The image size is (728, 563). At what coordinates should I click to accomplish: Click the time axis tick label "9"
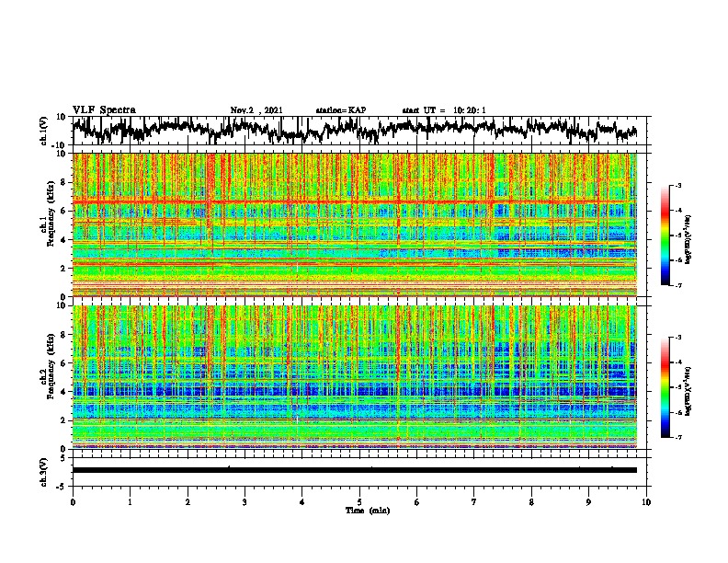(x=588, y=502)
